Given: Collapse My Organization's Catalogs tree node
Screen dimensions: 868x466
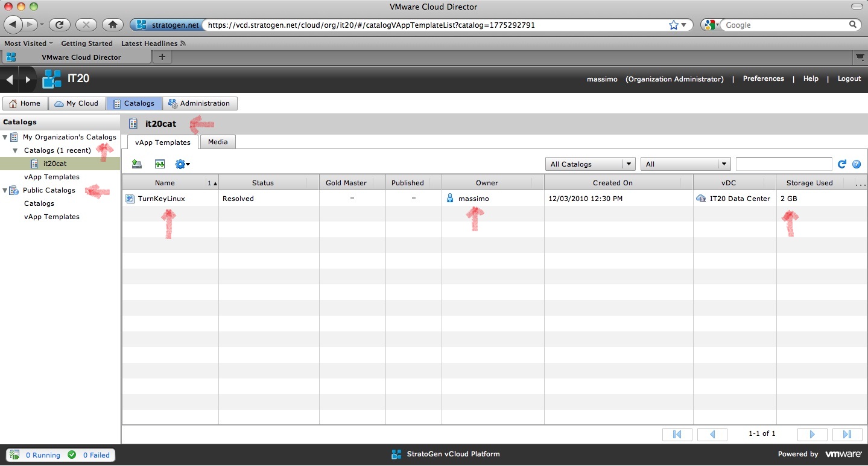Looking at the screenshot, I should click(x=5, y=138).
